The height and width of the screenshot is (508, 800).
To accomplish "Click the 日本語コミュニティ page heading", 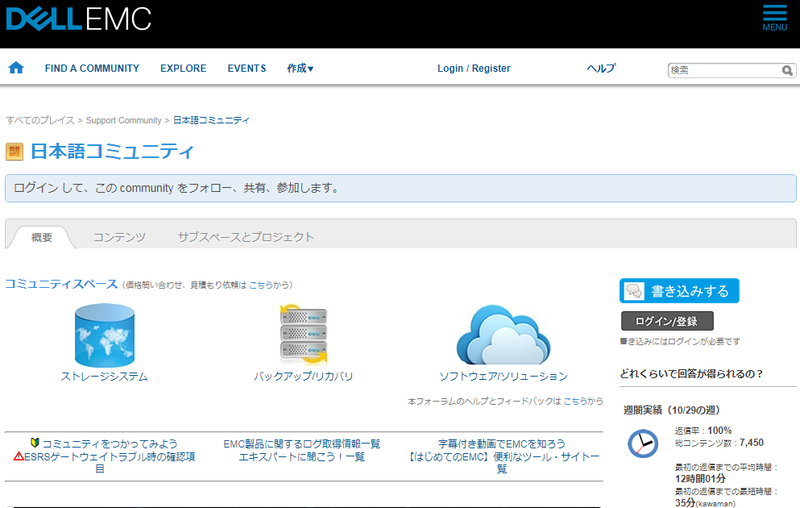I will pos(112,151).
